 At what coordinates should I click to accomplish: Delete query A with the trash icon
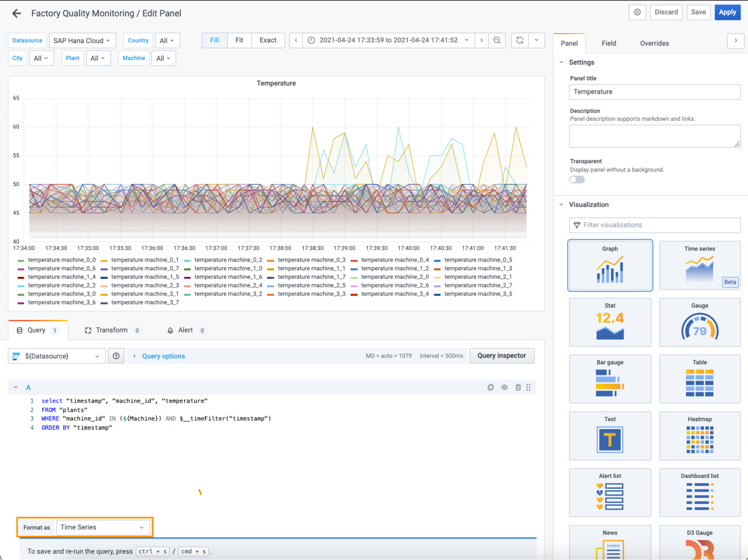click(x=518, y=387)
